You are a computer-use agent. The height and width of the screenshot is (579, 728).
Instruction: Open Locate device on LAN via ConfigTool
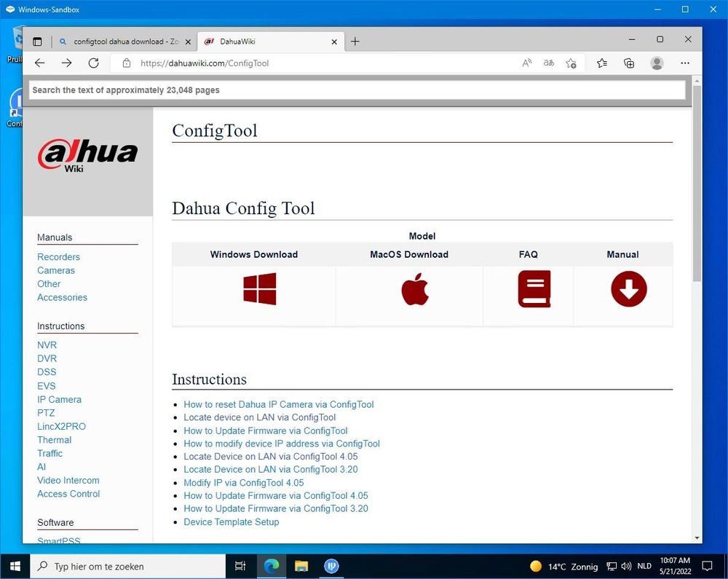pyautogui.click(x=260, y=417)
